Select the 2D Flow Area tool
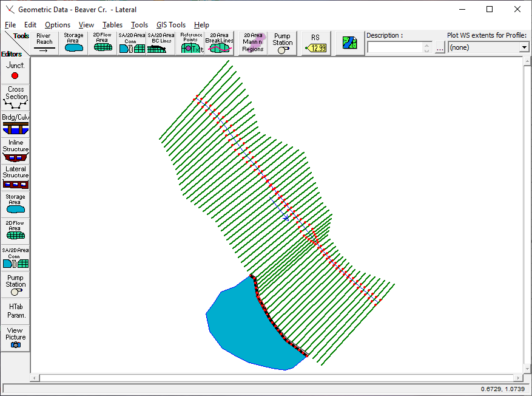The height and width of the screenshot is (396, 532). click(x=103, y=43)
